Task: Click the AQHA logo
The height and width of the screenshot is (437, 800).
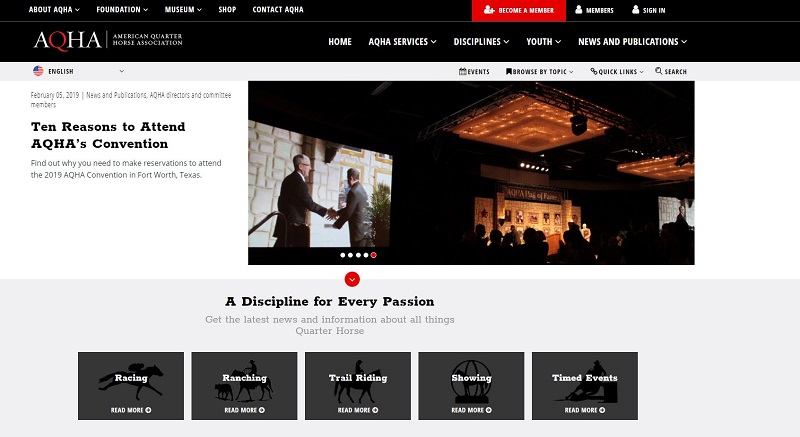Action: [x=108, y=40]
